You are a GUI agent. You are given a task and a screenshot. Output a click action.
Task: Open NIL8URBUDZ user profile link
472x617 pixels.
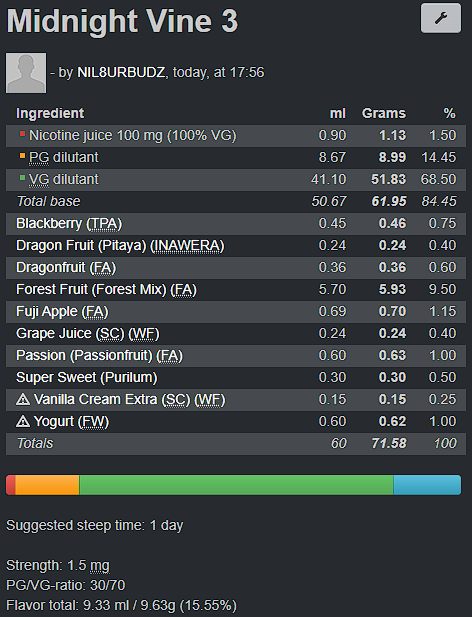(121, 72)
